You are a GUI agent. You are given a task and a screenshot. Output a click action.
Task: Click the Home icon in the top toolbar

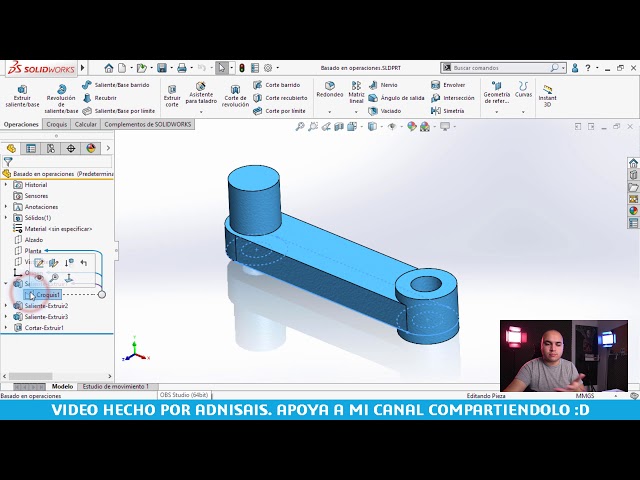(109, 68)
